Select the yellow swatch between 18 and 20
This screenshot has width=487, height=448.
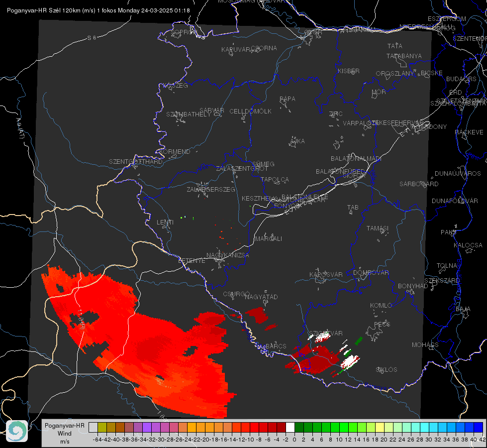tap(380, 427)
